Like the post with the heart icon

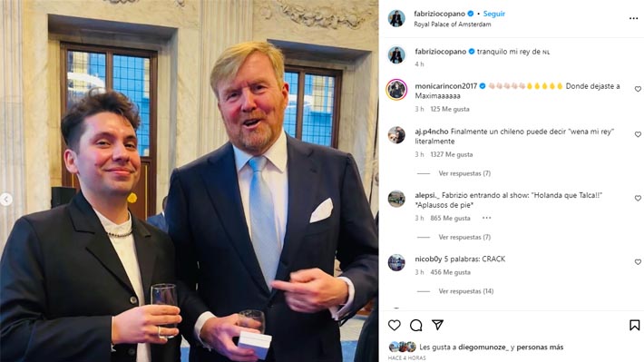pyautogui.click(x=395, y=326)
